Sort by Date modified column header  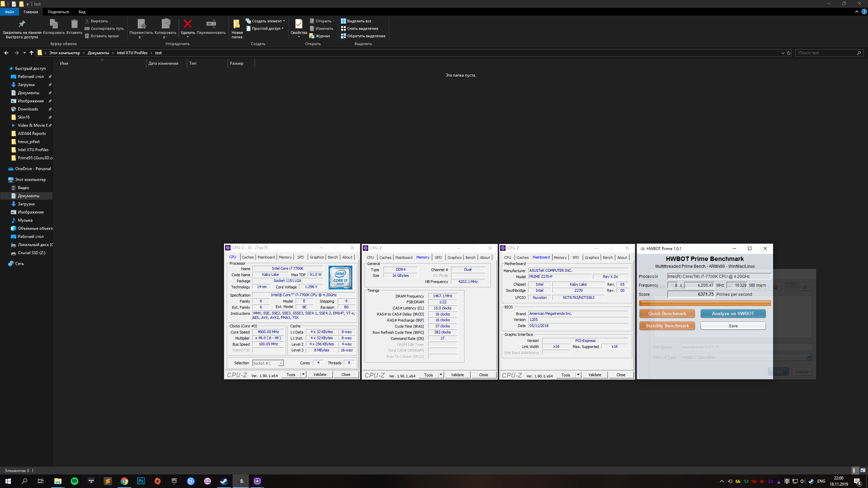[x=166, y=63]
